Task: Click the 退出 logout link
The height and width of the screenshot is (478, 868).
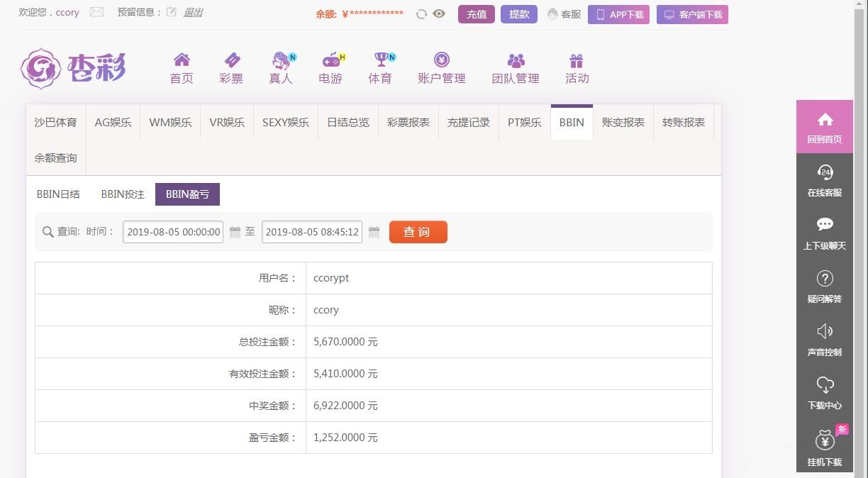Action: pyautogui.click(x=193, y=12)
